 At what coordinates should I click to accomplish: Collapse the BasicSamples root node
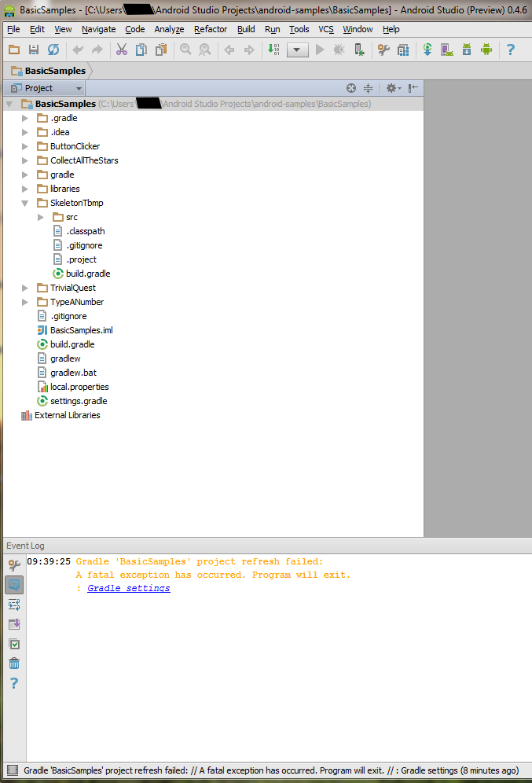(9, 104)
